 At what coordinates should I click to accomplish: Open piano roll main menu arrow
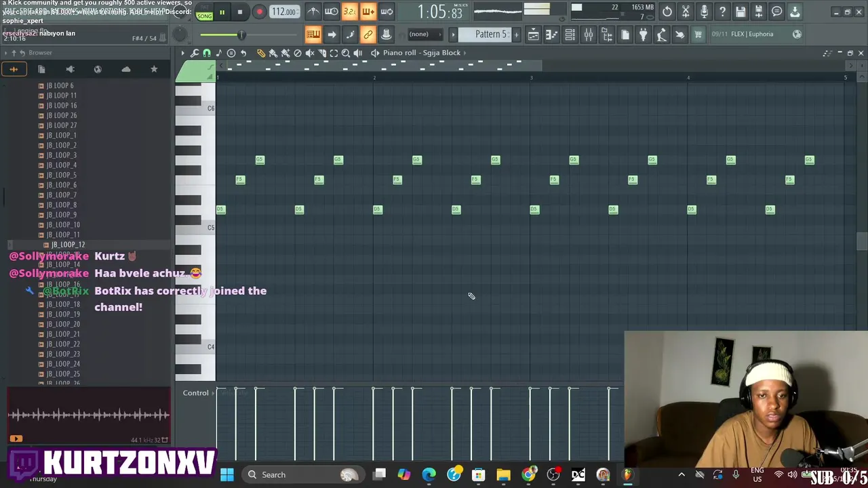182,53
